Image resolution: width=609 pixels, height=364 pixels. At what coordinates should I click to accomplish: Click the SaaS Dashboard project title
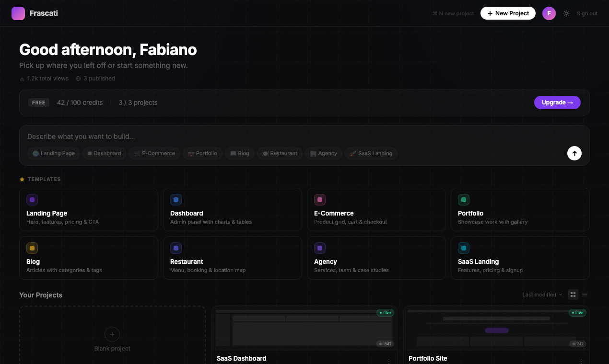(x=241, y=358)
